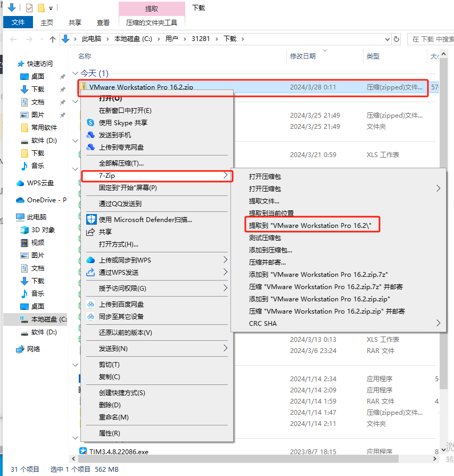Select 网络 in navigation pane
The height and width of the screenshot is (476, 454).
tap(28, 349)
